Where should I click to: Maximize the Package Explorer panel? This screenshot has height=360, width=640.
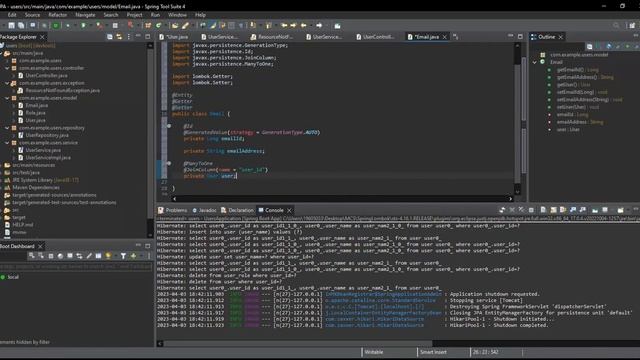coord(147,36)
